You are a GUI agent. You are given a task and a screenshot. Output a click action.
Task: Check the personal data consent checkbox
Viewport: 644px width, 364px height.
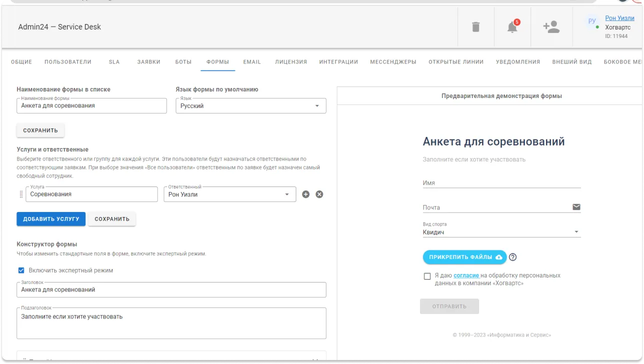click(427, 276)
